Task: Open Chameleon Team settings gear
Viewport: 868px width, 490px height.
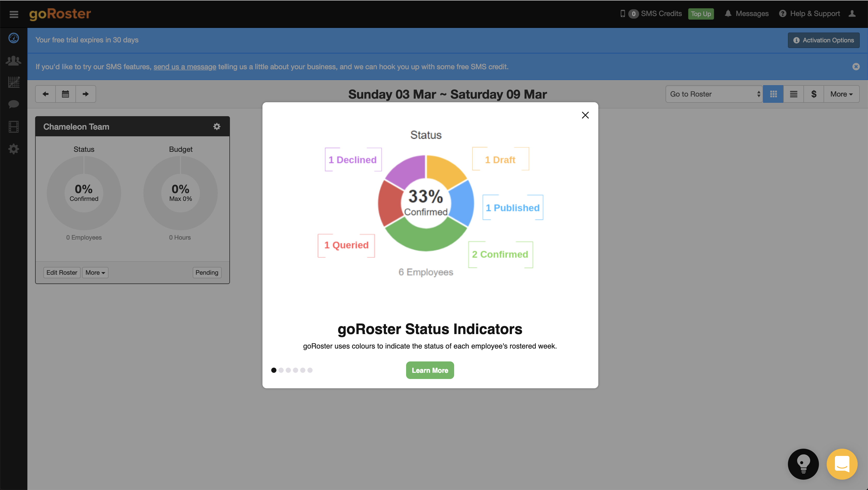Action: 217,126
